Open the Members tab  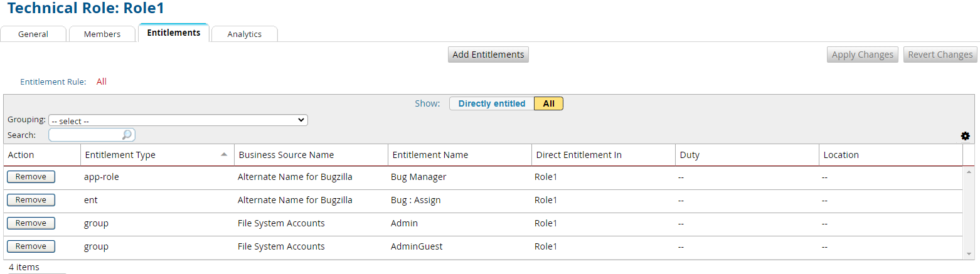102,34
